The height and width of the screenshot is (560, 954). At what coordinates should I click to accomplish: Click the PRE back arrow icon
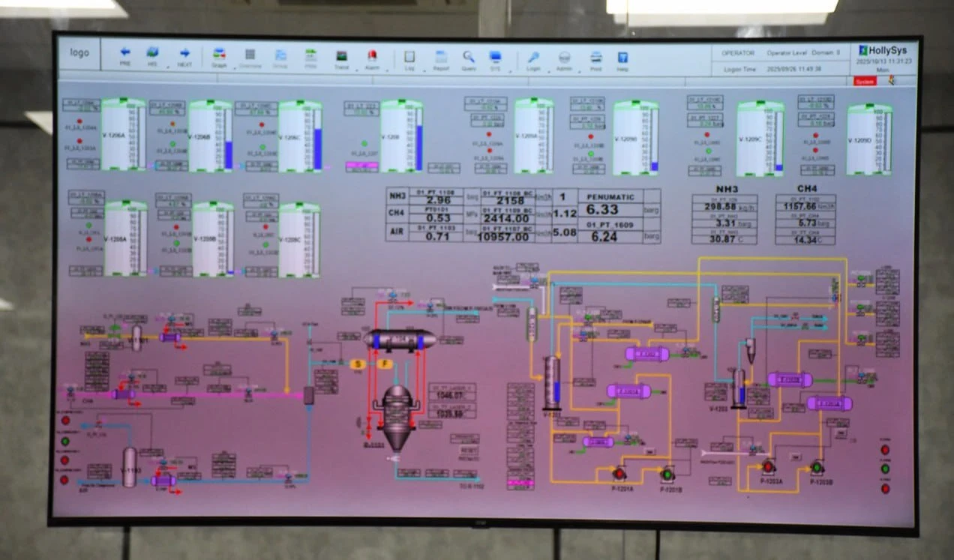(125, 53)
